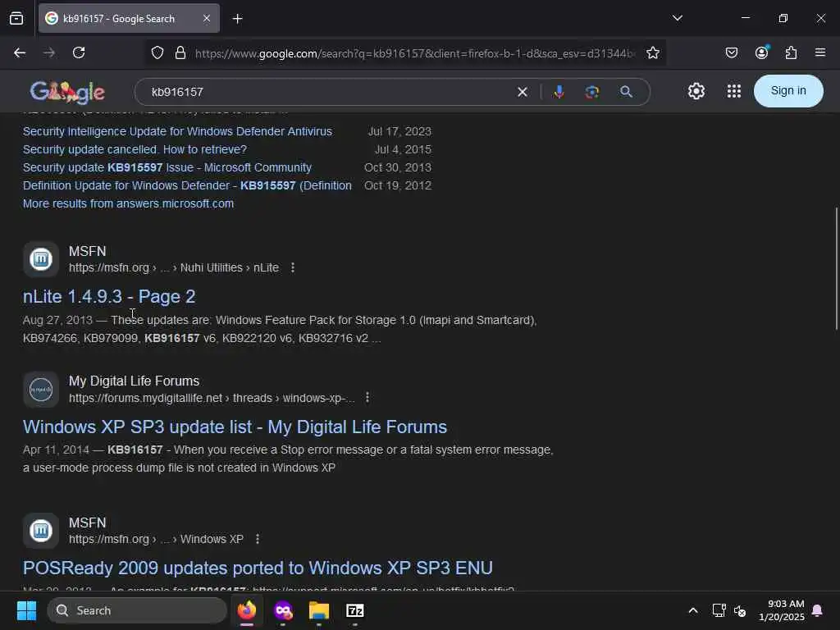Start a voice search with the microphone
The image size is (840, 630).
click(x=559, y=92)
